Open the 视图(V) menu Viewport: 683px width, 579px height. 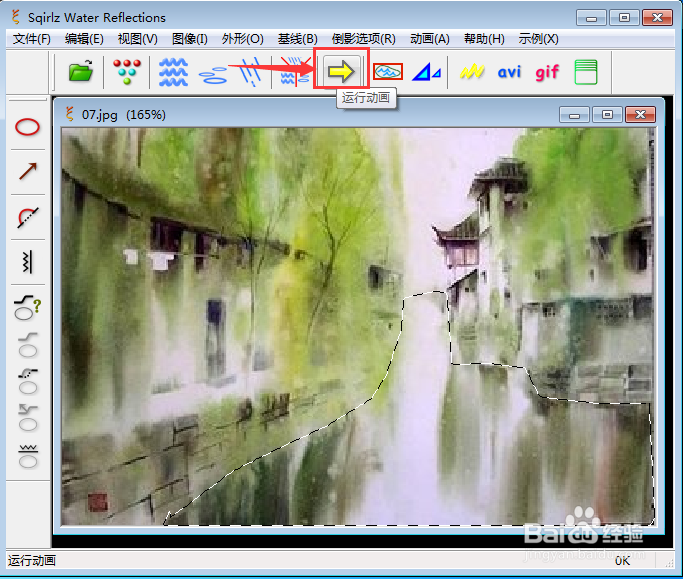138,39
